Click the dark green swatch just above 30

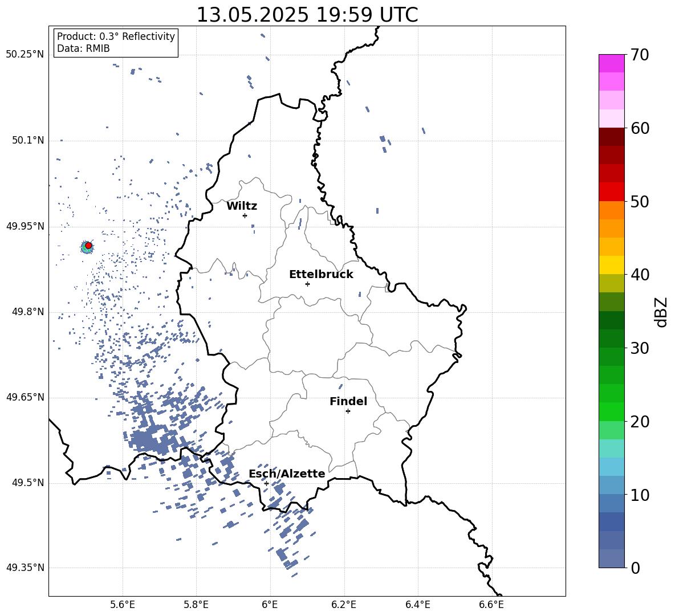tap(612, 338)
